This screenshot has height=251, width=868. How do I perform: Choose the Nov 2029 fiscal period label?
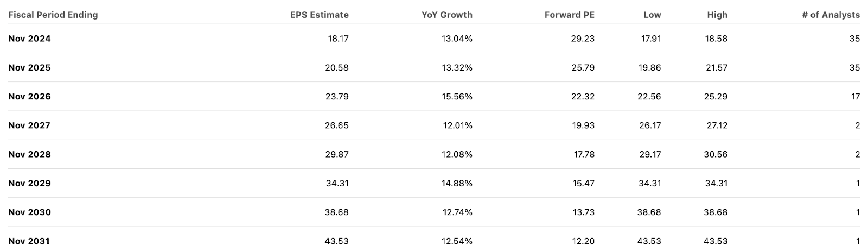coord(30,183)
